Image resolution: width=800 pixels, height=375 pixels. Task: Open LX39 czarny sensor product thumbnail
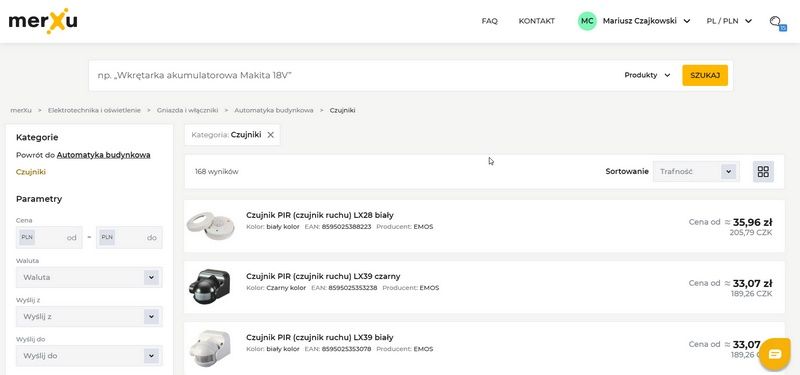coord(210,287)
